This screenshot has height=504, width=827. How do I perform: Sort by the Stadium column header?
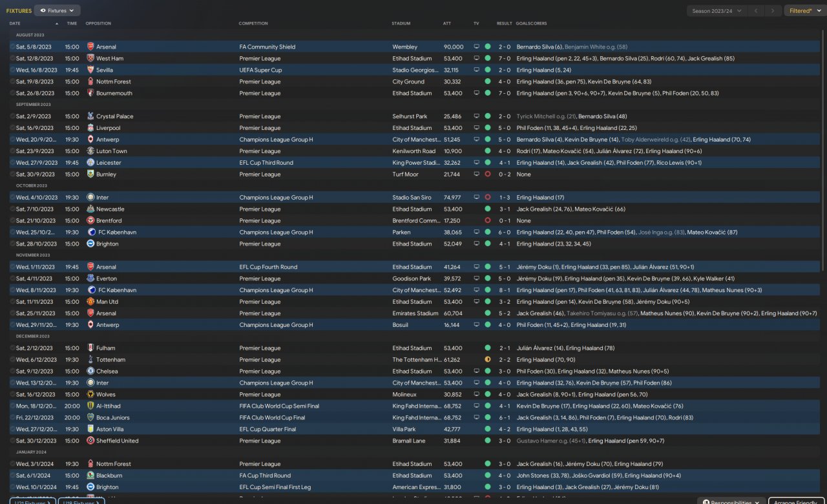click(x=401, y=23)
